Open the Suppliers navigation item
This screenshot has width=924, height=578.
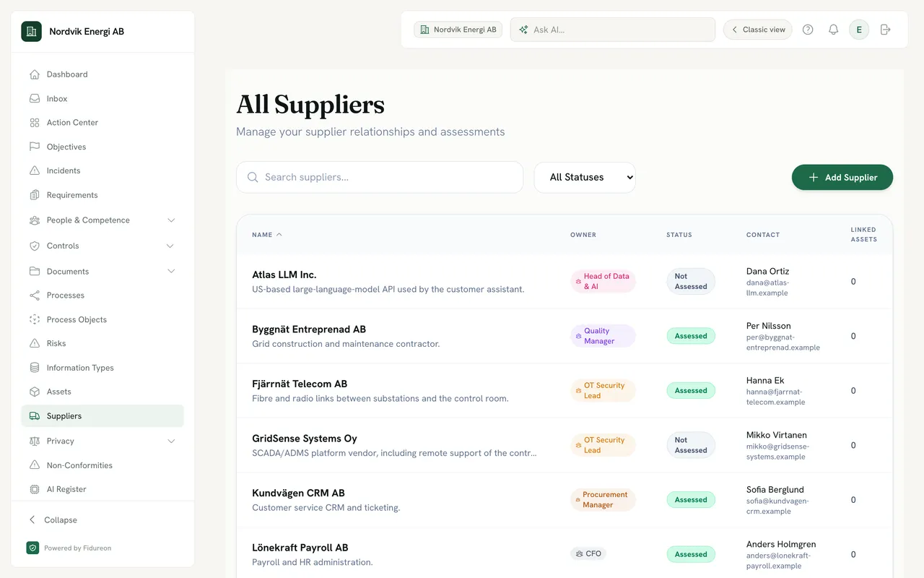coord(103,416)
